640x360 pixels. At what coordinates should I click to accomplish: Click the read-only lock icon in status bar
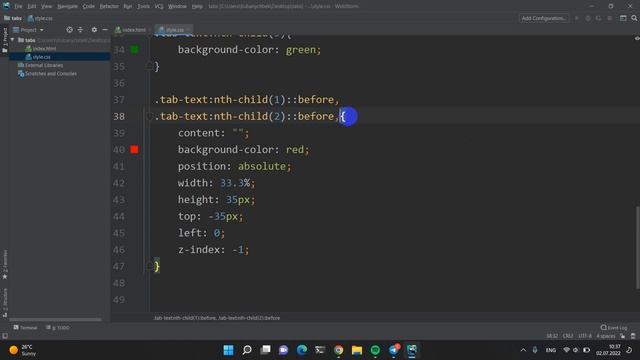coord(622,336)
